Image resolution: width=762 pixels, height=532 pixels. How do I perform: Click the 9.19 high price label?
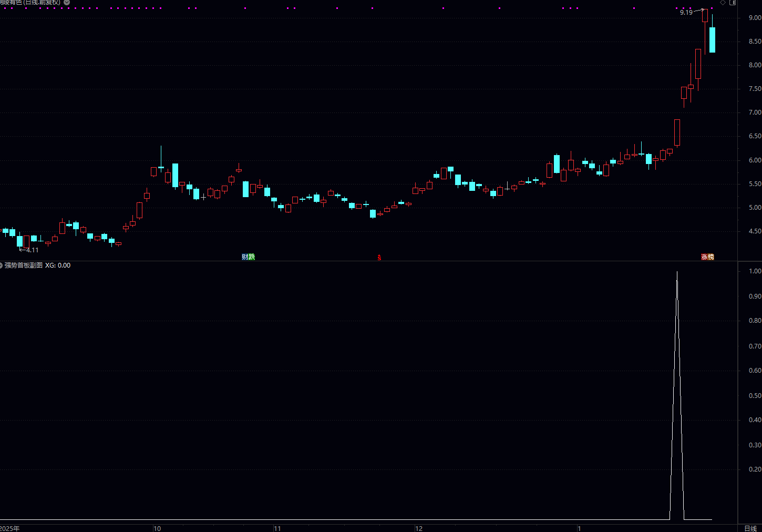pos(686,12)
